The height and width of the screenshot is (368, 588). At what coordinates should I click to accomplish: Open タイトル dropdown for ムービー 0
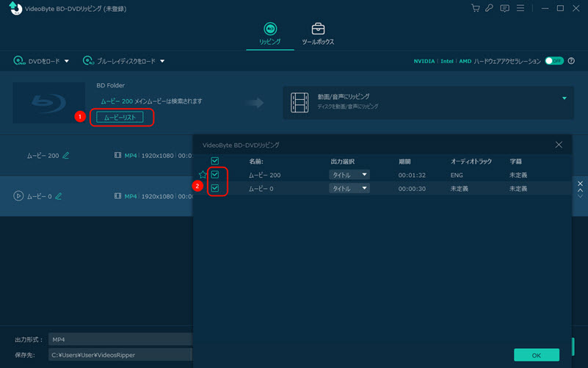[x=349, y=188]
